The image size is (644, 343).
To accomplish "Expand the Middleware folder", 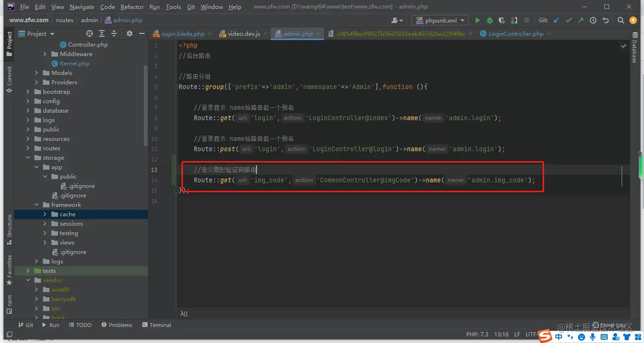I will [x=45, y=54].
